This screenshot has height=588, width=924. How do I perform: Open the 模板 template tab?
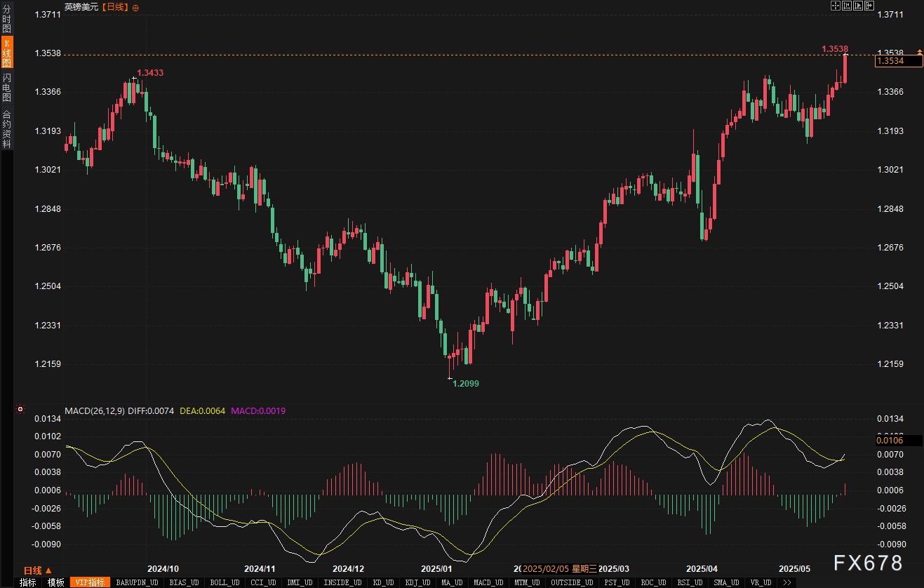point(56,582)
